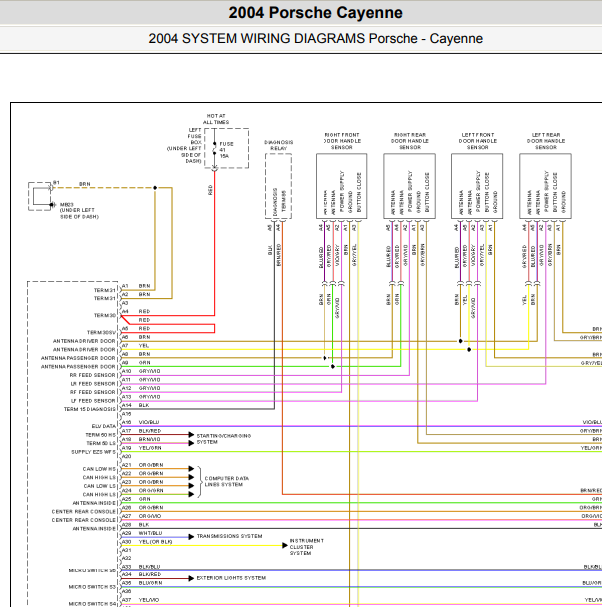This screenshot has height=607, width=602.
Task: Click the "ORG/VIO" wire label at pin A27
Action: pos(150,516)
